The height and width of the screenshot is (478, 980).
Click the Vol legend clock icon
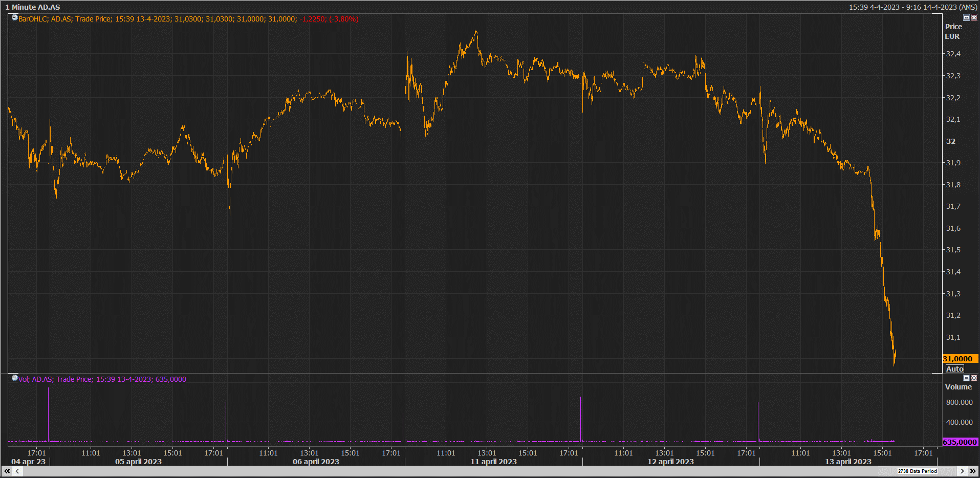[15, 378]
